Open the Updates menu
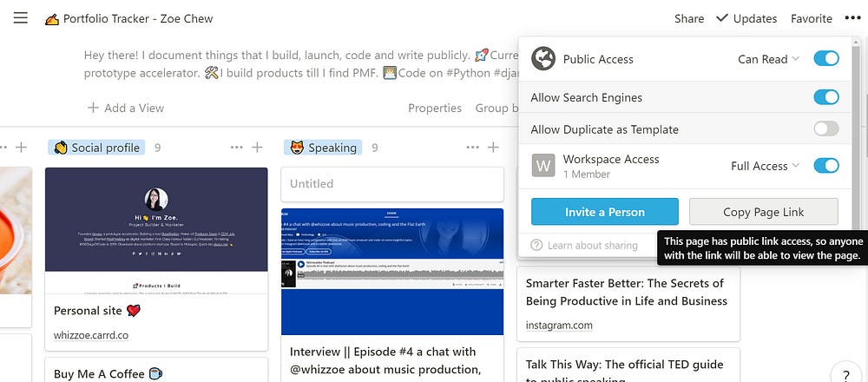Viewport: 868px width, 382px height. [746, 19]
